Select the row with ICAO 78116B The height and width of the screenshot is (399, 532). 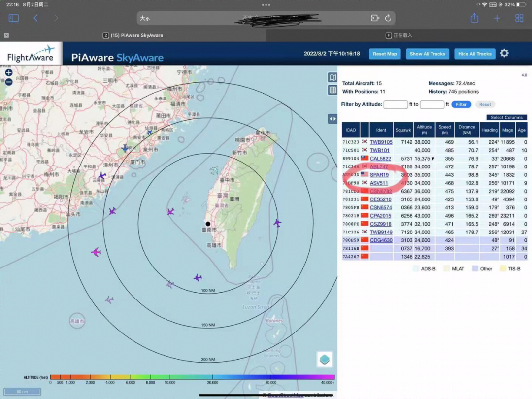coord(434,248)
